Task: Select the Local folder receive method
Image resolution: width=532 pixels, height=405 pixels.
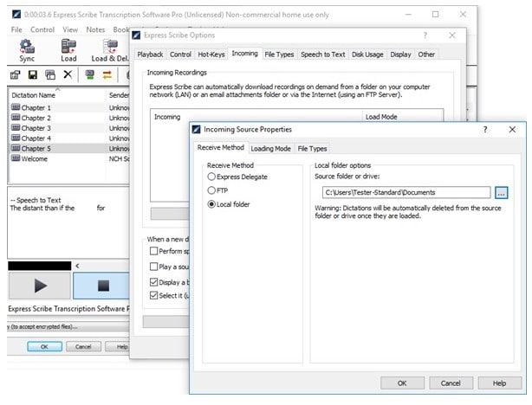Action: pos(211,204)
